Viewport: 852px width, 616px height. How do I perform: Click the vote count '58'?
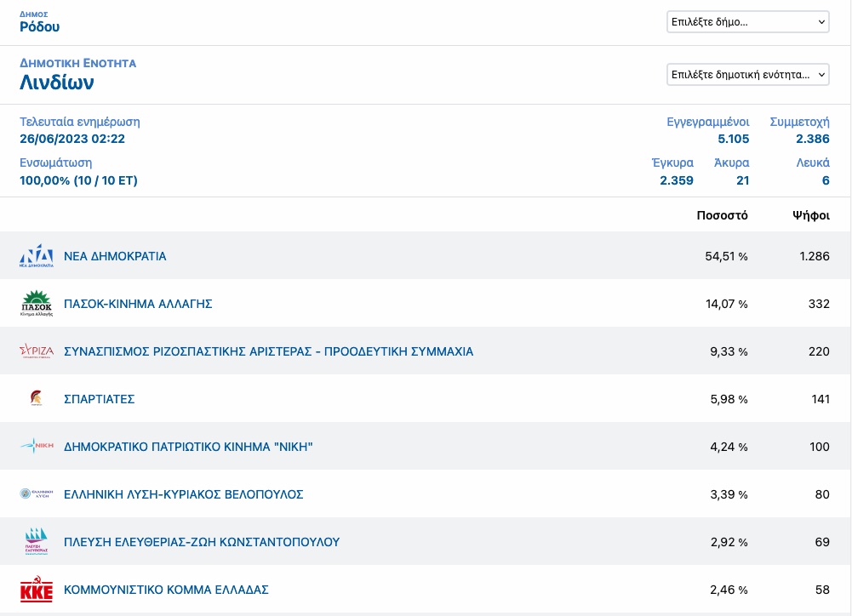click(x=822, y=590)
